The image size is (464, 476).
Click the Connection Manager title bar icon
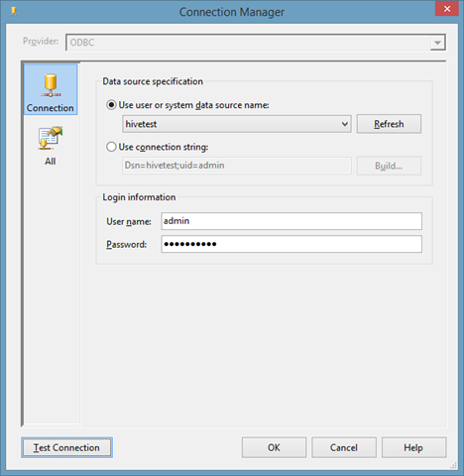tap(14, 12)
